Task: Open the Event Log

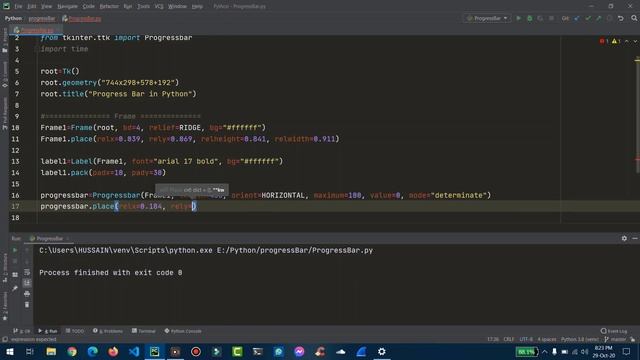Action: (x=614, y=331)
